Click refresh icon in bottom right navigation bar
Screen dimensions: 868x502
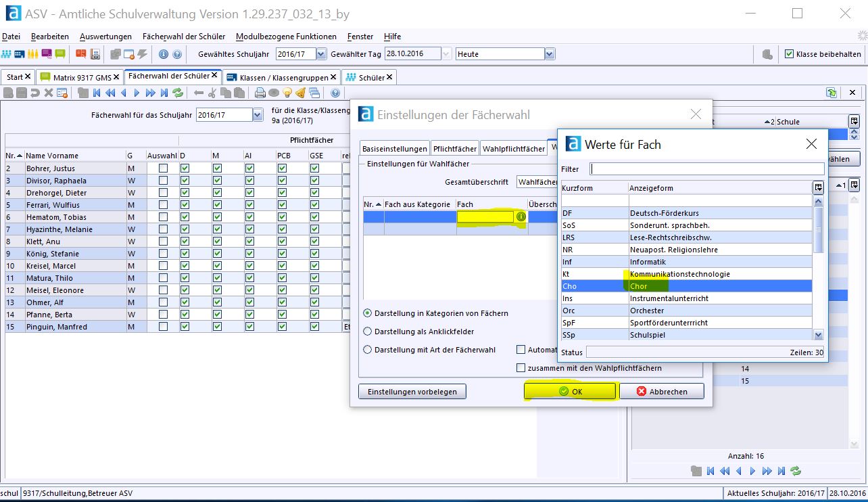[796, 471]
